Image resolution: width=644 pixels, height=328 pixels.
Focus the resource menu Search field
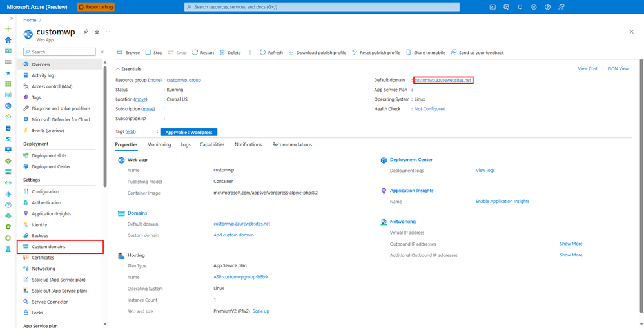click(x=59, y=52)
